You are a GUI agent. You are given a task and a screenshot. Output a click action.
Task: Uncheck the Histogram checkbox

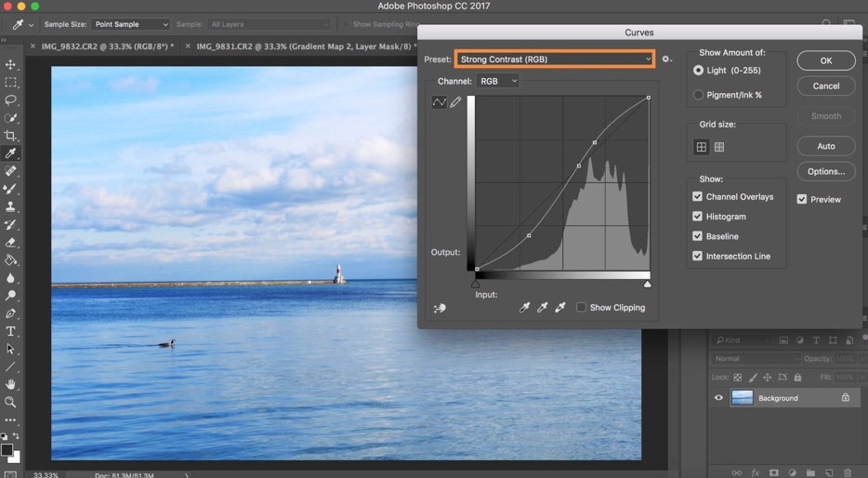[698, 217]
